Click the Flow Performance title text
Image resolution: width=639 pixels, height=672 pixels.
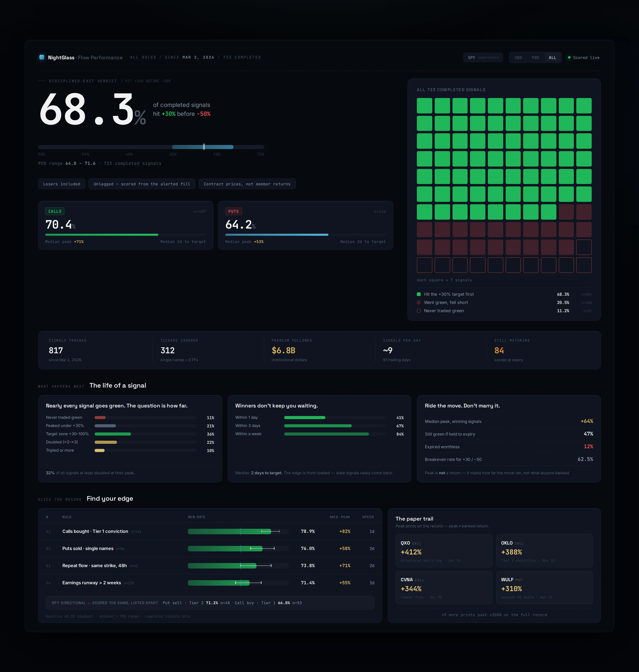point(100,58)
